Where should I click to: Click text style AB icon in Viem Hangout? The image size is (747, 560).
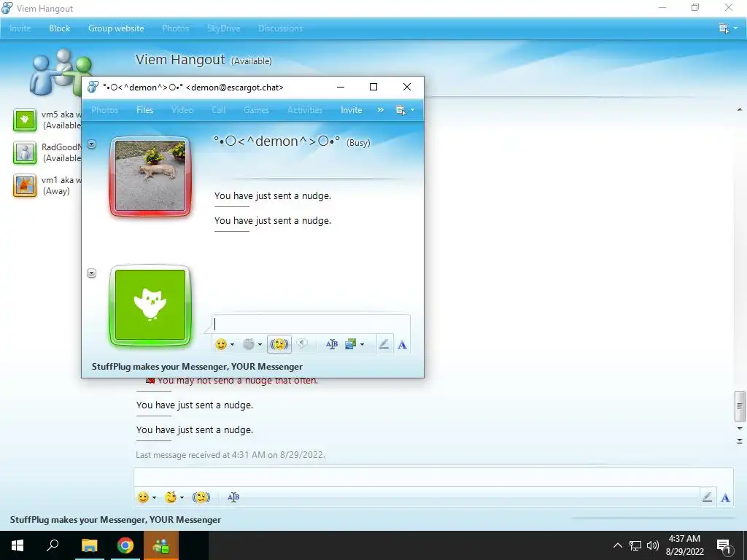tap(233, 497)
